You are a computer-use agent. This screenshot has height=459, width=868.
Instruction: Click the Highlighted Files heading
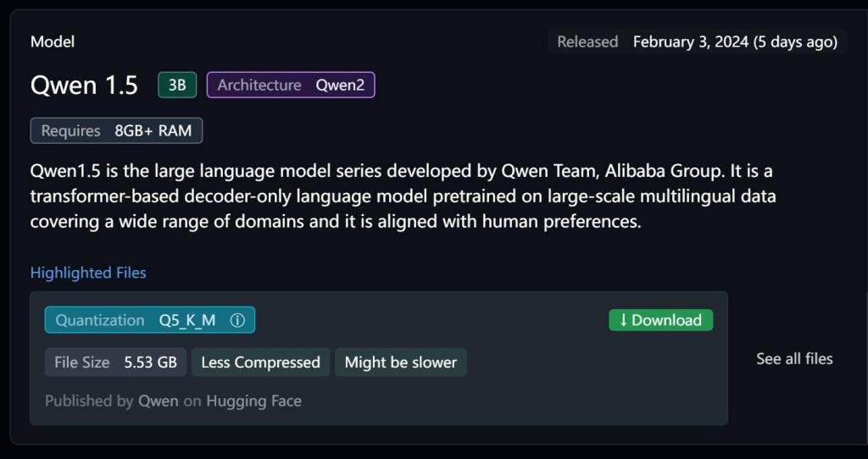(88, 273)
